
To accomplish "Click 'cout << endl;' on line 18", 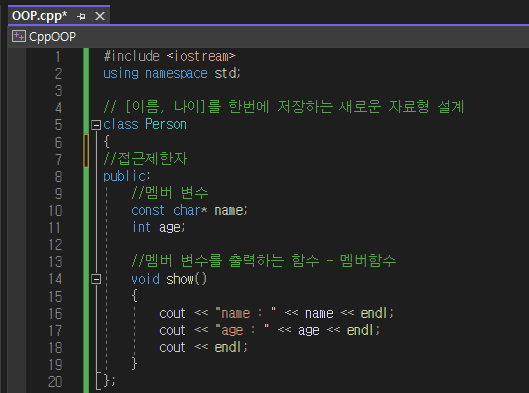I will [203, 347].
